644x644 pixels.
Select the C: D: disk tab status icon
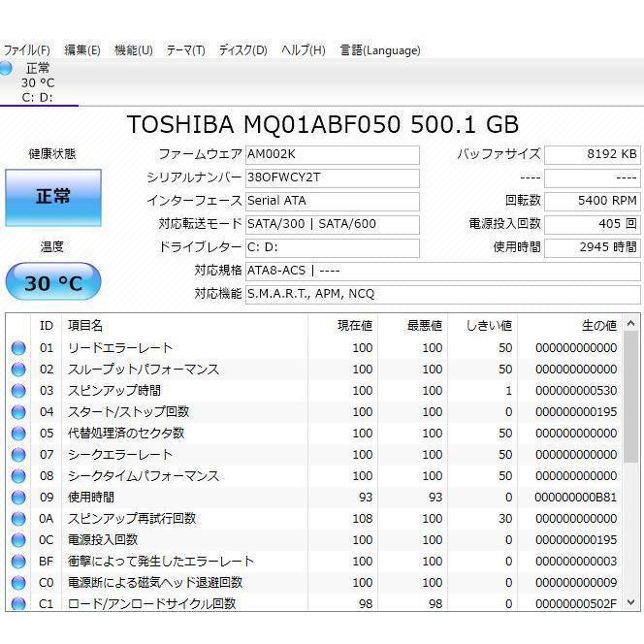(6, 68)
